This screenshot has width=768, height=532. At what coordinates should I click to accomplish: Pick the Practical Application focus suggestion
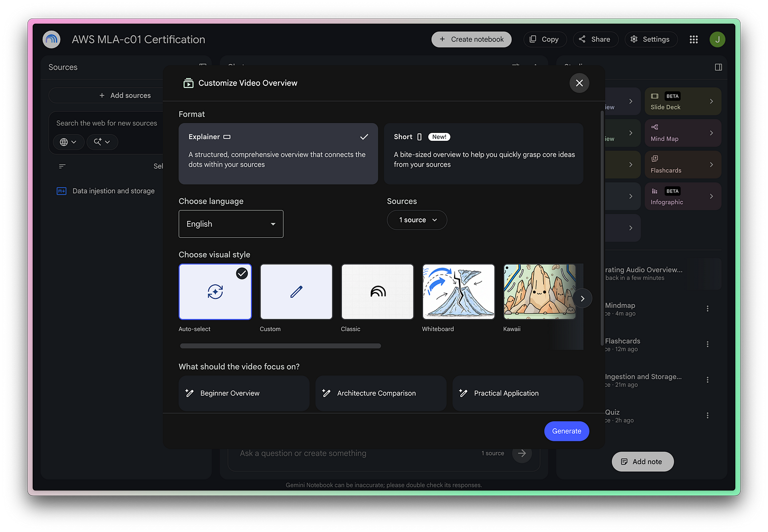coord(518,393)
